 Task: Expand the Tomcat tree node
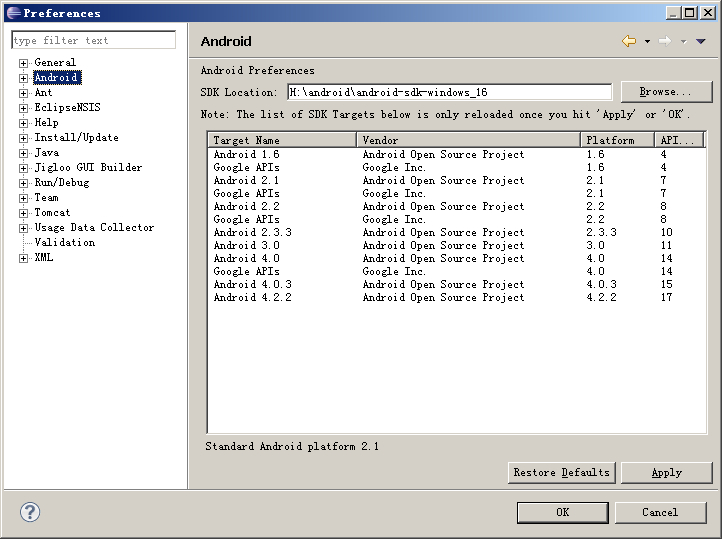point(23,213)
